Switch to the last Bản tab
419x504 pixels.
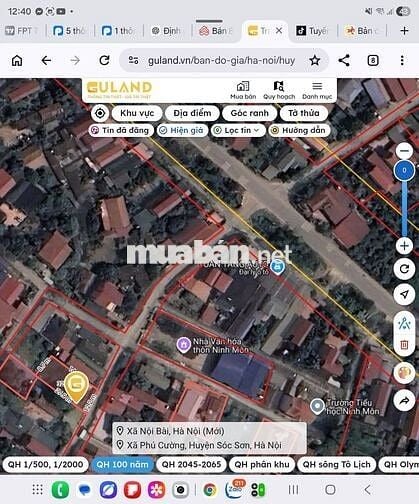[x=362, y=31]
